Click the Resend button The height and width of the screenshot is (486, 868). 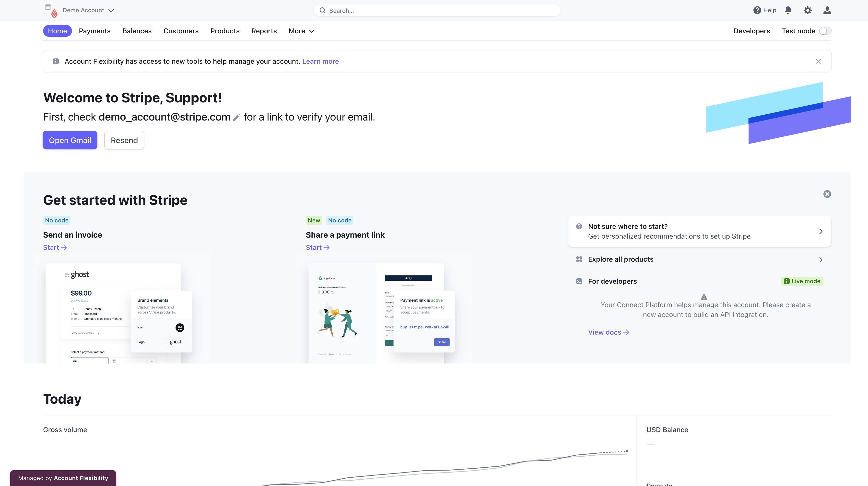[124, 140]
